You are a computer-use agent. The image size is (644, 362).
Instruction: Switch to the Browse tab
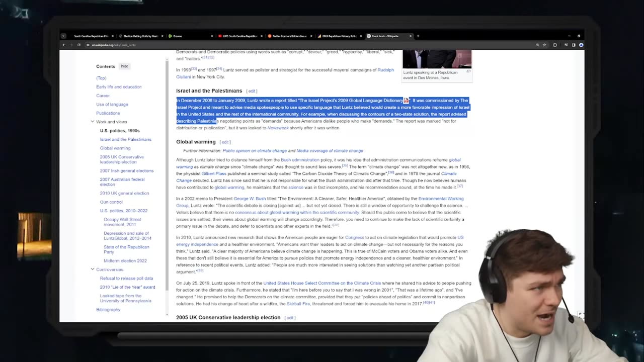[x=190, y=36]
